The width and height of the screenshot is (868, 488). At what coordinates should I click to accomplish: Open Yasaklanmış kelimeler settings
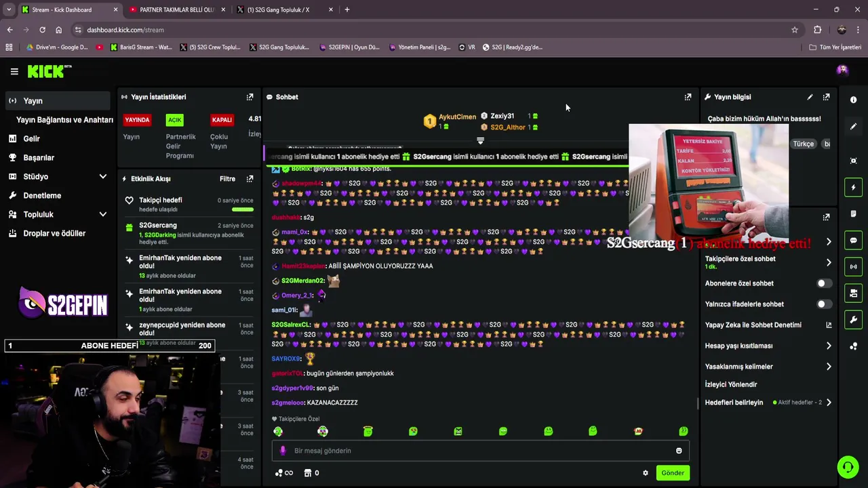pos(768,367)
